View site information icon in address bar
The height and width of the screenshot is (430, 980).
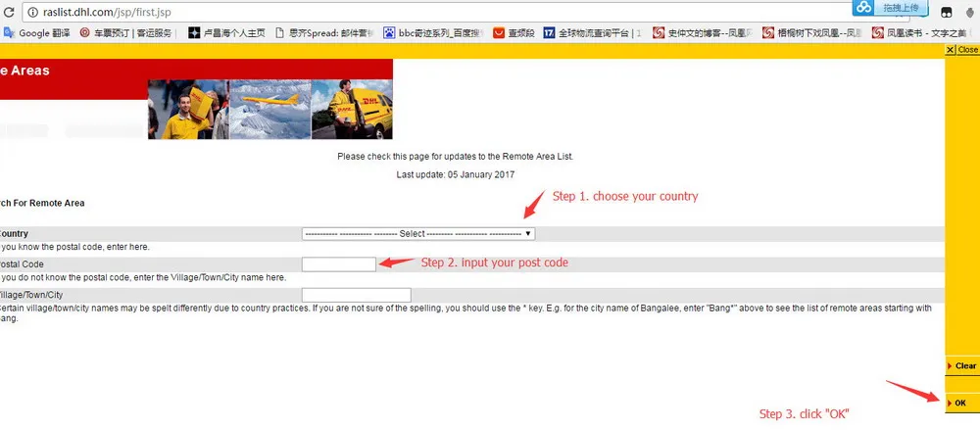pyautogui.click(x=33, y=12)
